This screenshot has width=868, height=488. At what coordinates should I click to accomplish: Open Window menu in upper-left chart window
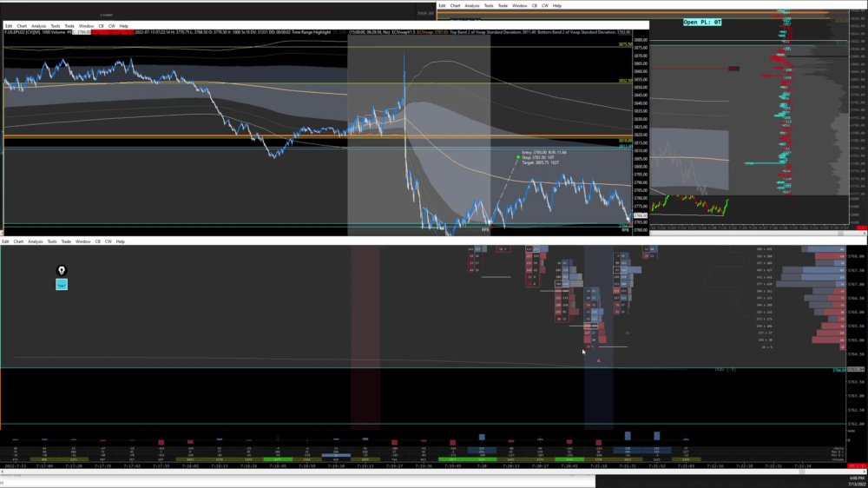(86, 26)
